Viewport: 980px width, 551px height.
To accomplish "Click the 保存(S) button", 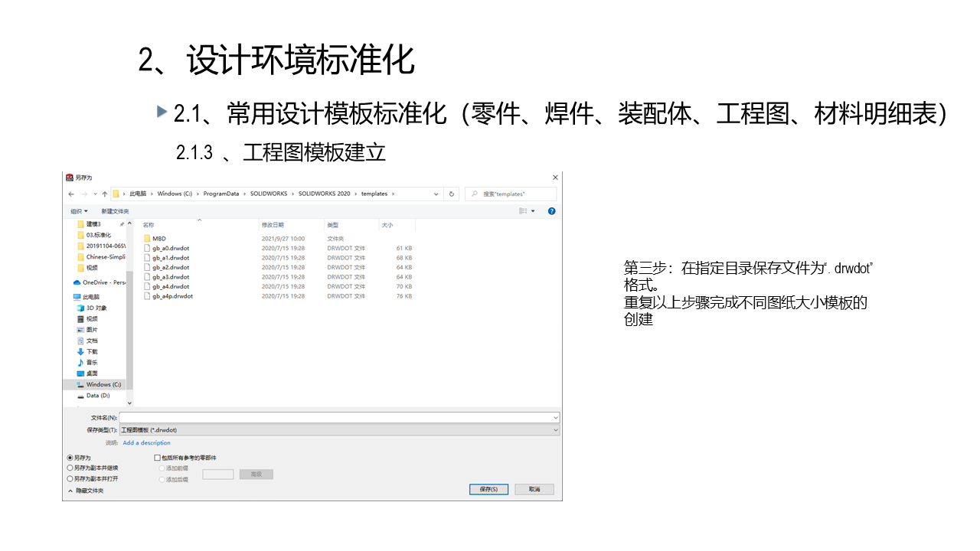I will pyautogui.click(x=488, y=489).
